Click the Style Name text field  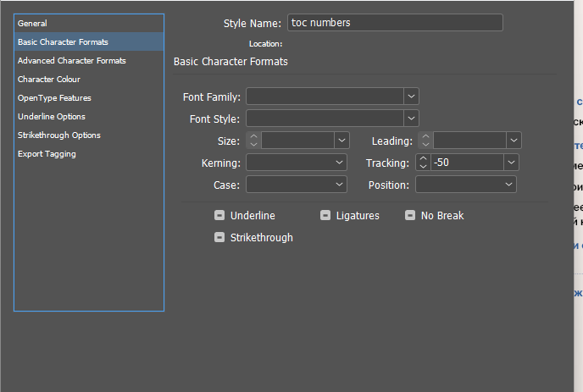coord(395,23)
